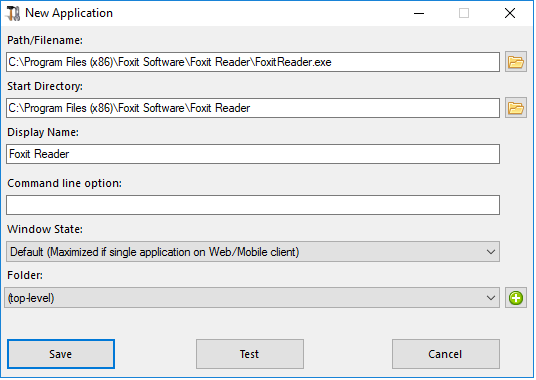The image size is (536, 380).
Task: Open the Window State dropdown
Action: pos(253,252)
